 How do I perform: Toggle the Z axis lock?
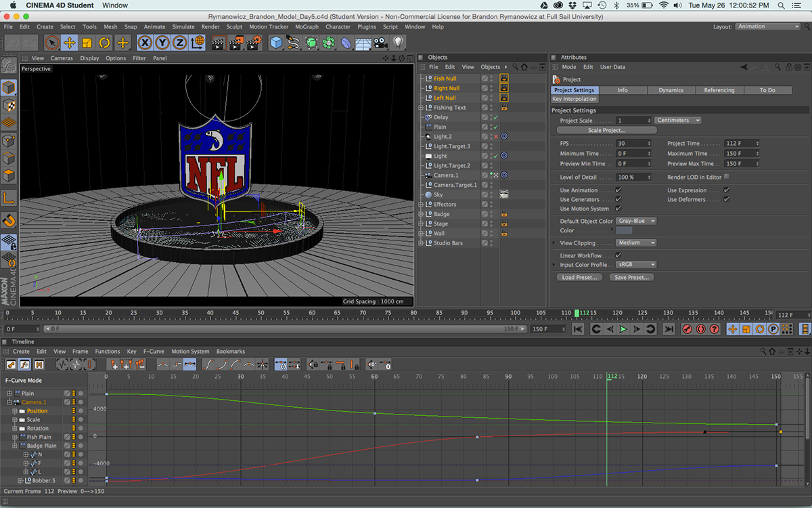coord(179,43)
